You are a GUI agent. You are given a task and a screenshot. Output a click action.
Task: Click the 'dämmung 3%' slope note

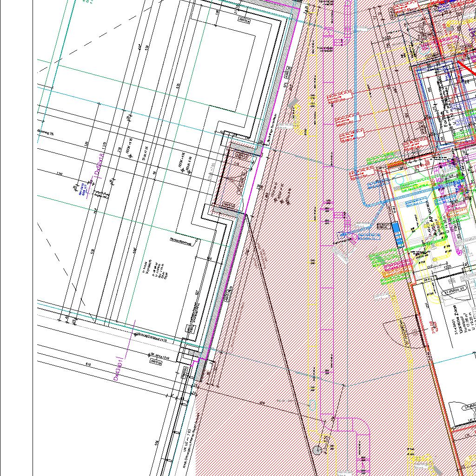coord(46,132)
